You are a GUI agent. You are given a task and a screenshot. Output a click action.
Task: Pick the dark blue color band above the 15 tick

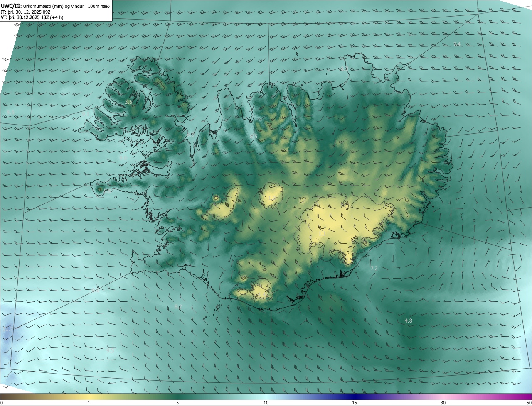pyautogui.click(x=355, y=396)
